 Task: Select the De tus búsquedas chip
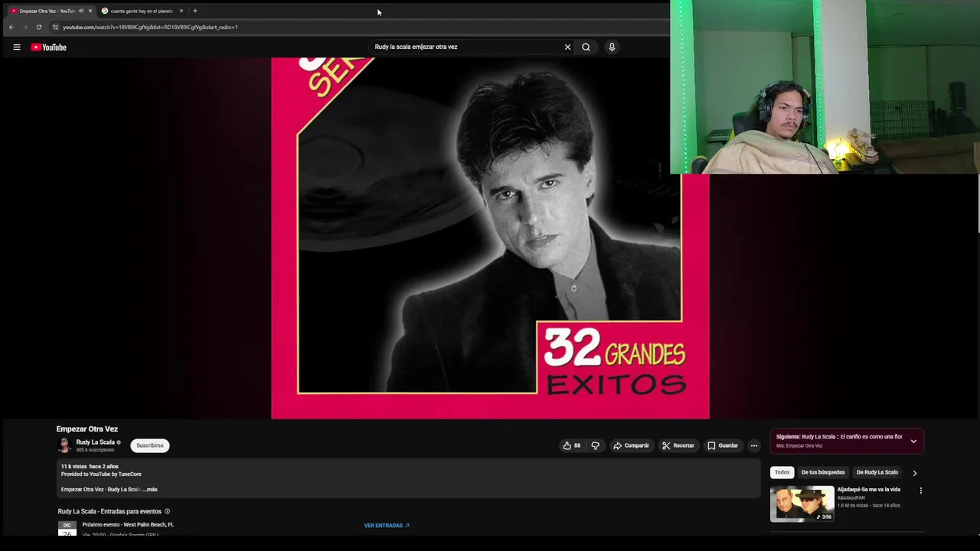pyautogui.click(x=823, y=472)
